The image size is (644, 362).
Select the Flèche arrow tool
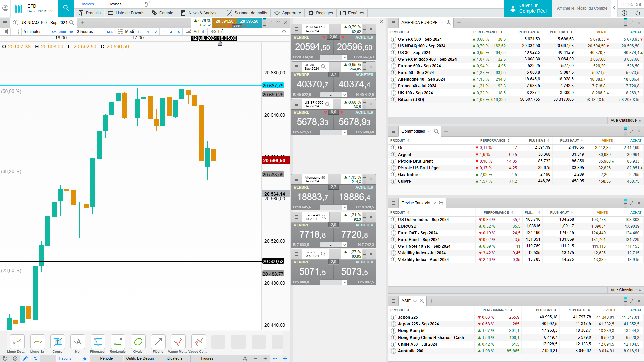click(x=158, y=342)
